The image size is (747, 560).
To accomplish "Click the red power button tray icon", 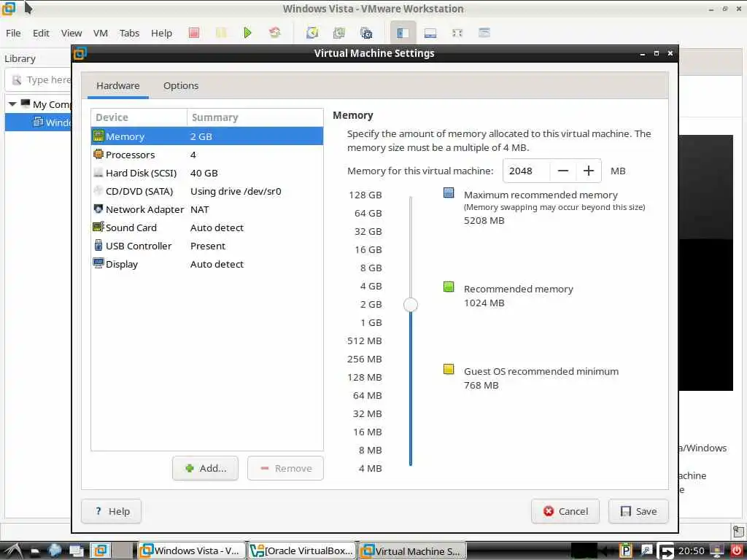I will pos(737,551).
